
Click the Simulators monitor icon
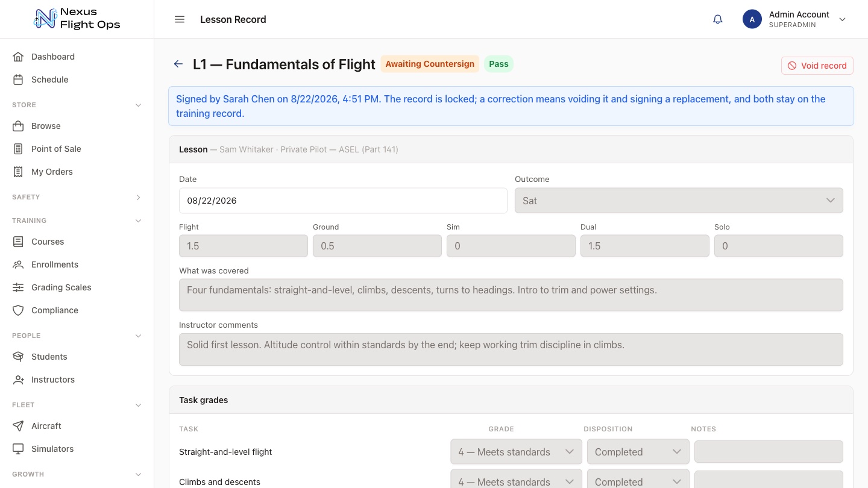tap(18, 449)
